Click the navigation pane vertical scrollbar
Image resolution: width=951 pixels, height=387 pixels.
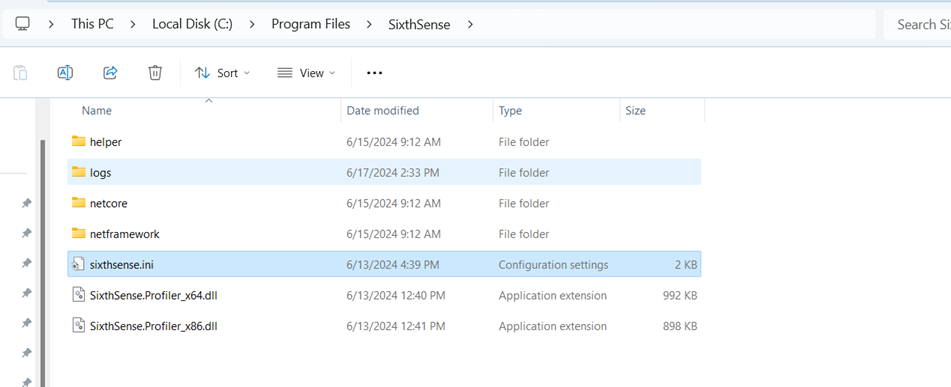42,262
